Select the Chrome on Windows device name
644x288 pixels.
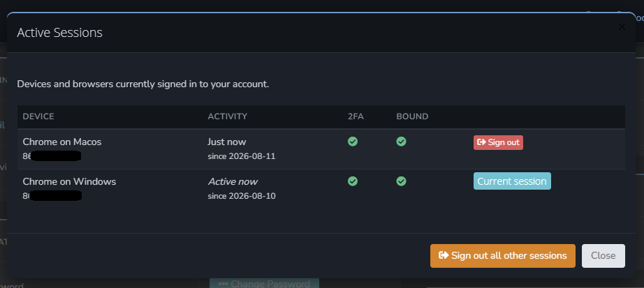(69, 181)
